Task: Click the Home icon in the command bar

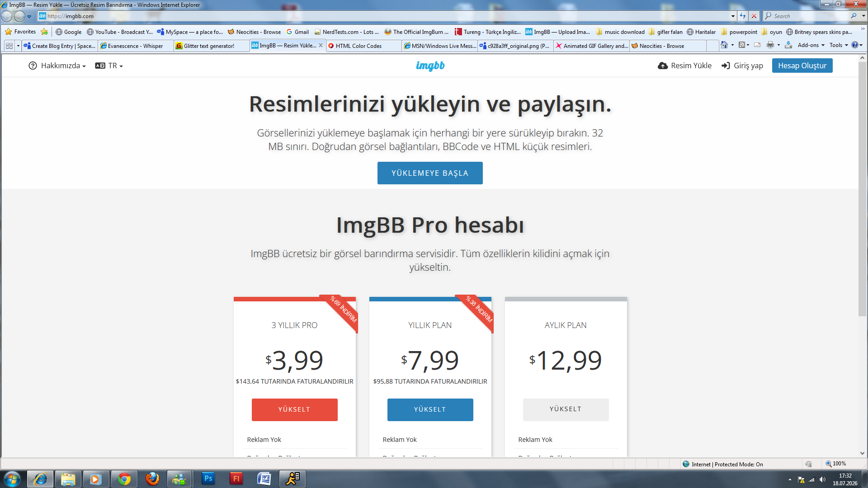Action: [724, 45]
